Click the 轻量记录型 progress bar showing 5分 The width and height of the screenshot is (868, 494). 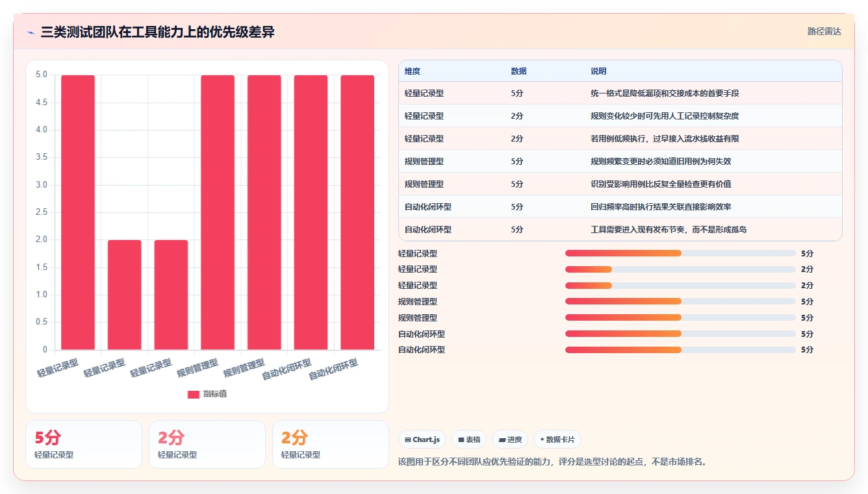(x=680, y=253)
